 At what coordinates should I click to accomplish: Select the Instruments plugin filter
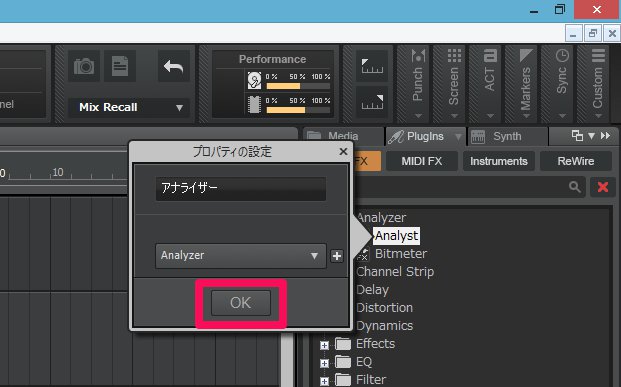point(499,161)
